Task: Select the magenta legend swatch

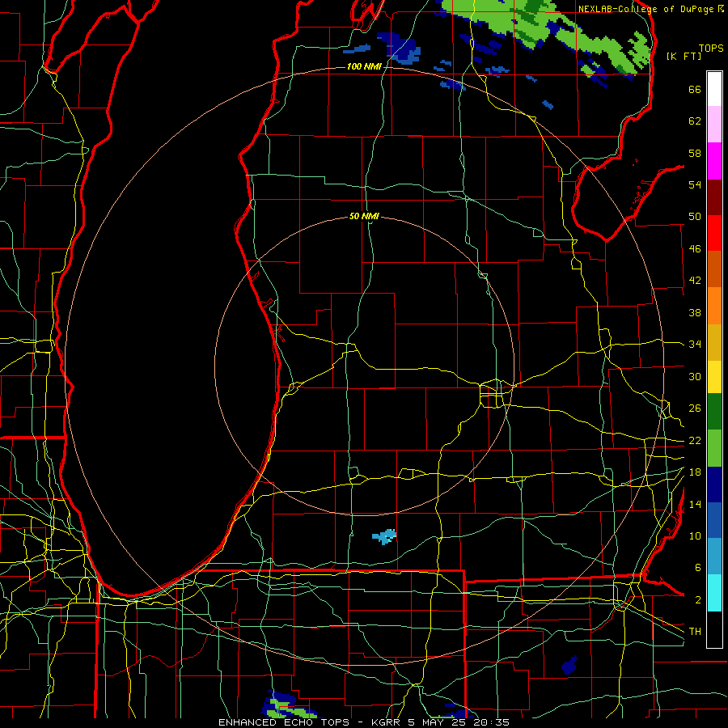Action: coord(714,161)
